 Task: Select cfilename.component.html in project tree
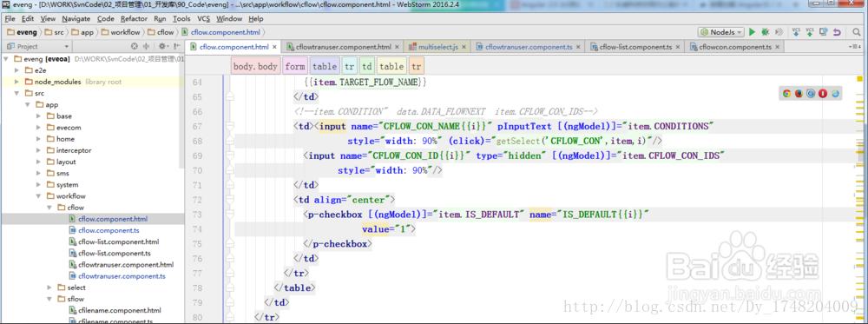120,311
